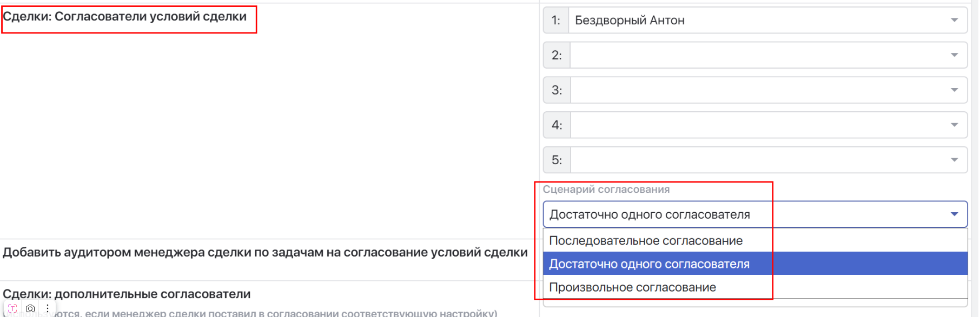Click the "4:" number prefix label
The height and width of the screenshot is (317, 980).
tap(557, 125)
